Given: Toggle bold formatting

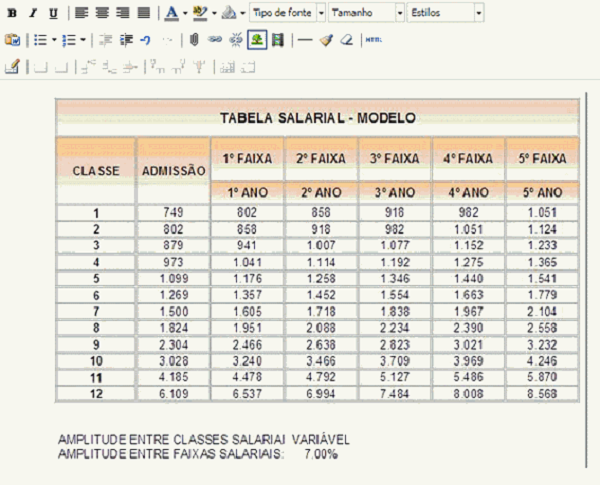Looking at the screenshot, I should [12, 13].
